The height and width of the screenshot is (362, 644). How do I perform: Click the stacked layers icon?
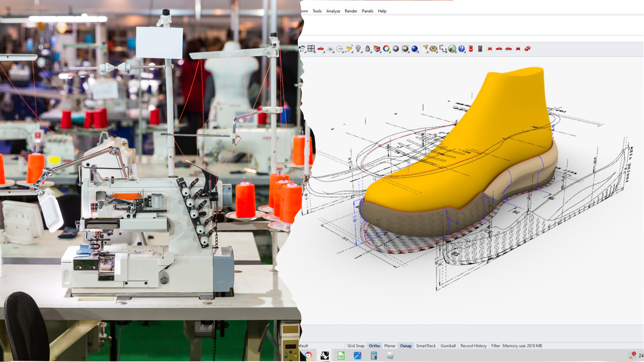377,49
